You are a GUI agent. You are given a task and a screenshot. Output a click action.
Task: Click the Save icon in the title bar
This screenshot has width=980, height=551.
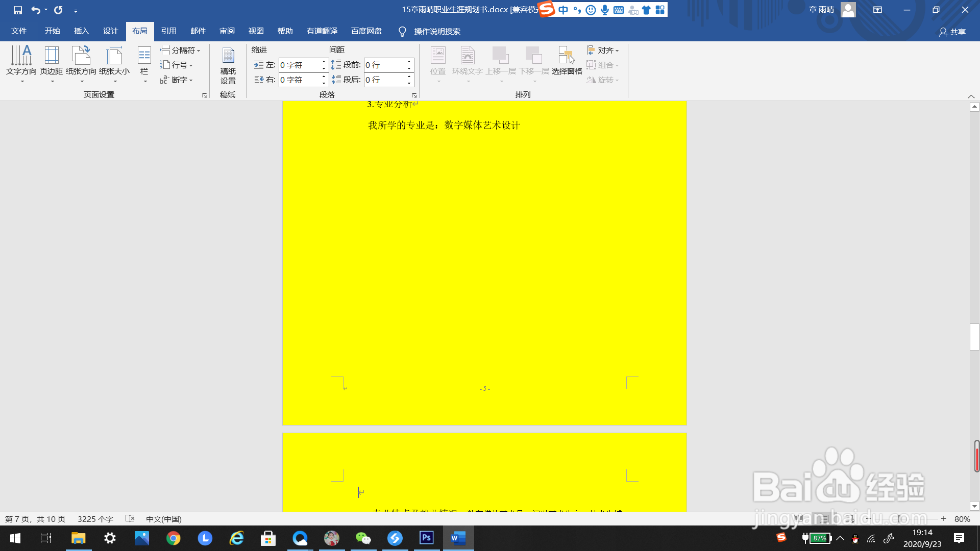click(x=18, y=10)
